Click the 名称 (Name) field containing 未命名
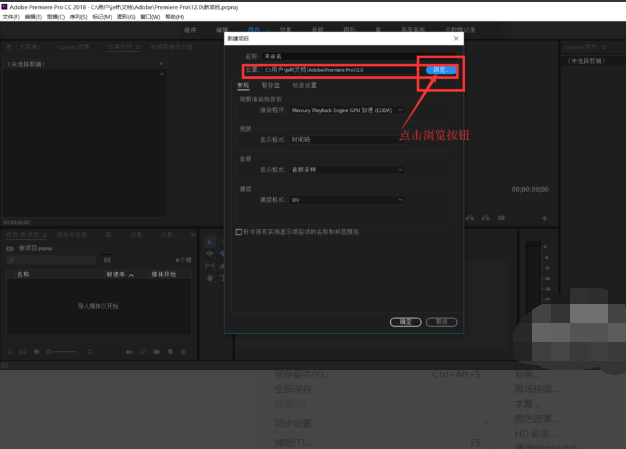 pyautogui.click(x=359, y=56)
